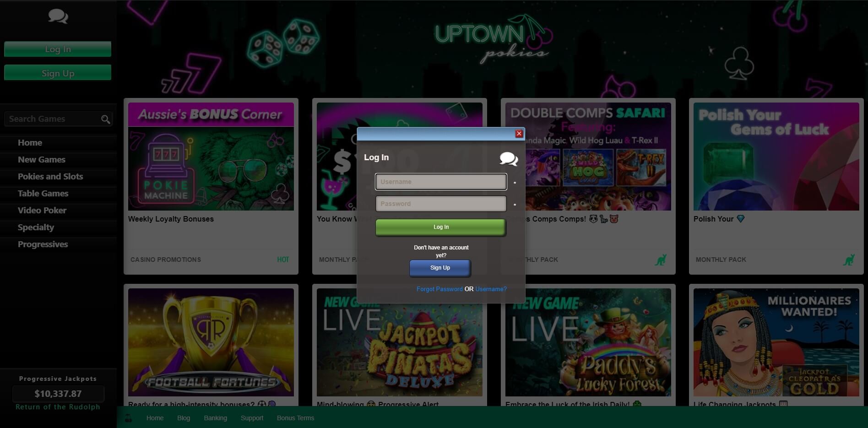Screen dimensions: 868x428
Task: Focus the Username field
Action: click(x=441, y=182)
